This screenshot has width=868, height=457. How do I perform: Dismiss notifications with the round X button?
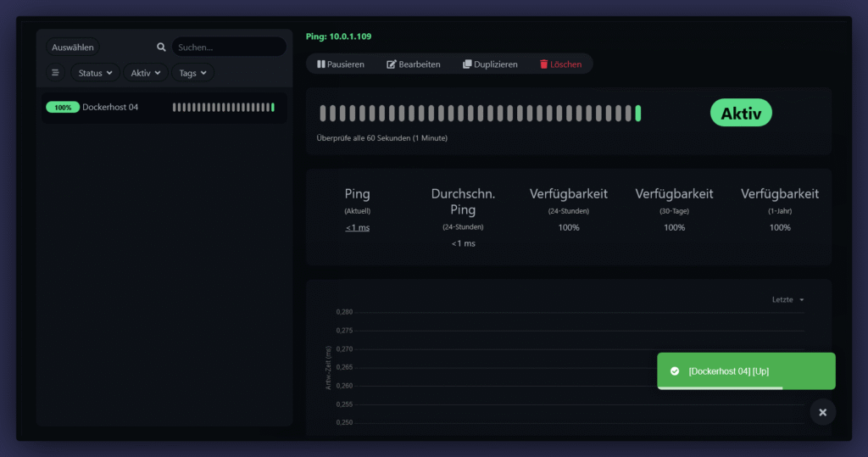coord(822,412)
